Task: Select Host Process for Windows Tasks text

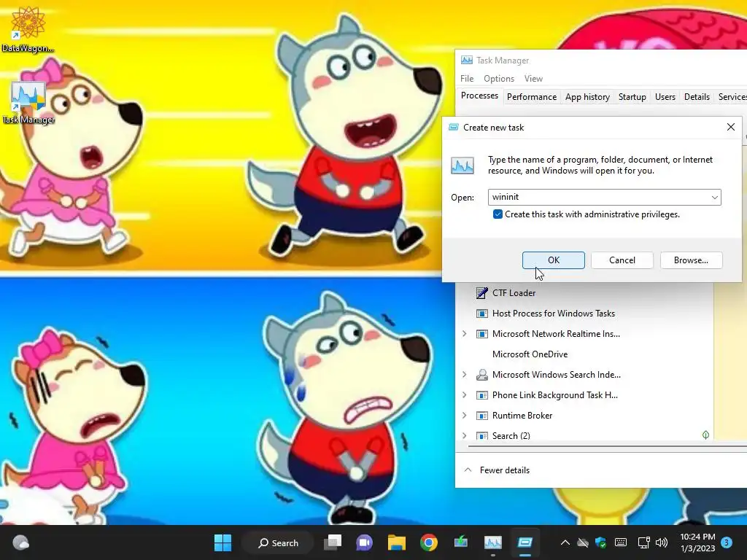Action: coord(554,314)
